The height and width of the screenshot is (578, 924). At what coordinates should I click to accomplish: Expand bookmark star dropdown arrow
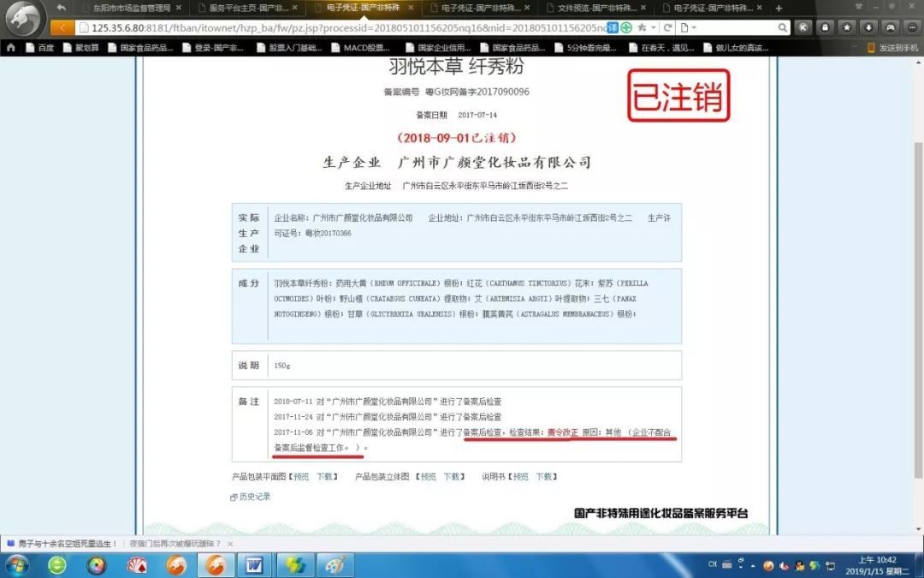coord(653,27)
